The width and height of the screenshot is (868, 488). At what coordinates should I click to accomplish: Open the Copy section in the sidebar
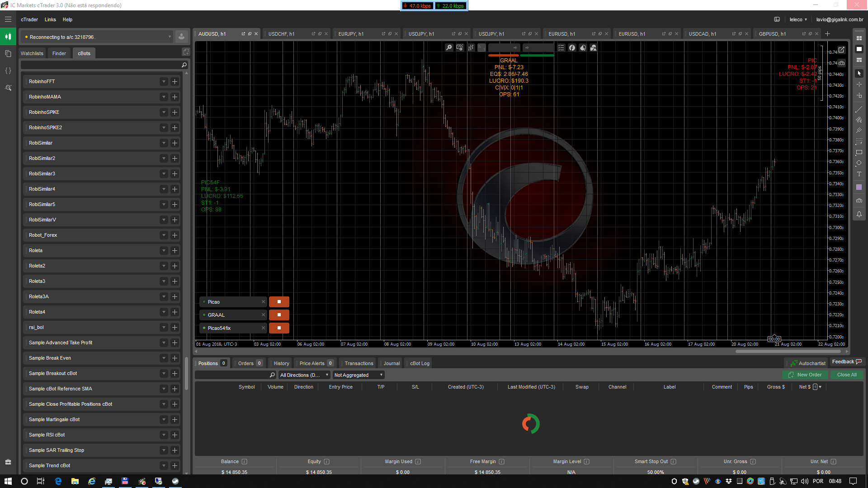point(8,54)
